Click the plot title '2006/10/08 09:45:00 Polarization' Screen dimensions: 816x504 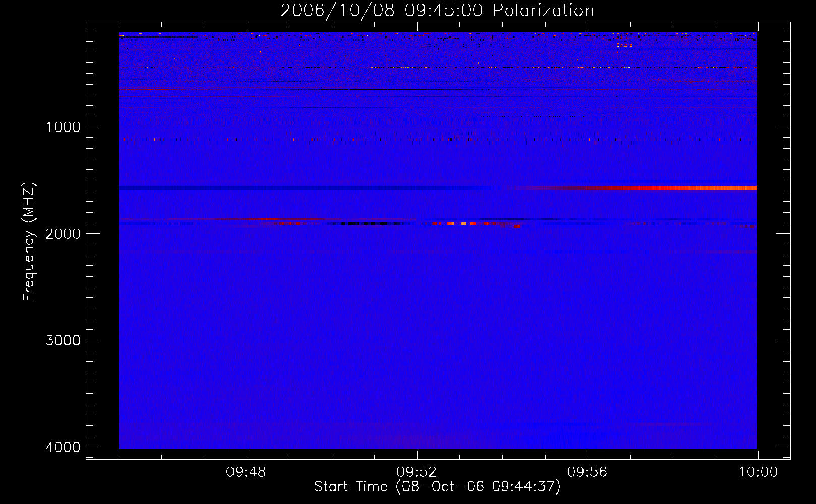coord(437,11)
